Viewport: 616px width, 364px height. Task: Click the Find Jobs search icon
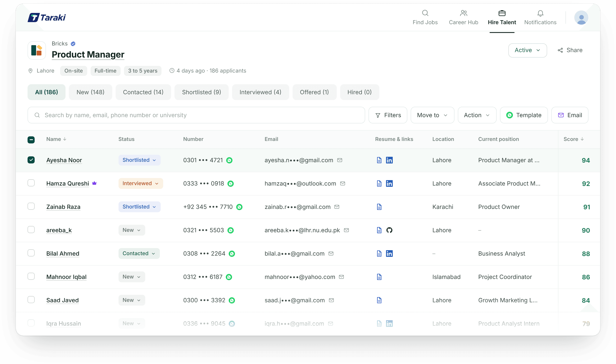(425, 13)
